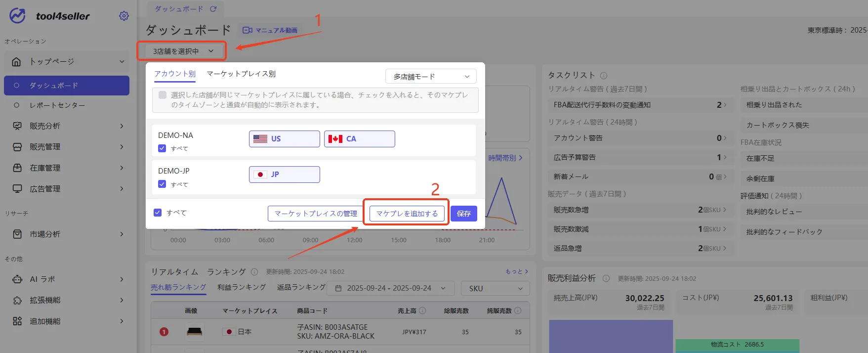The image size is (868, 353).
Task: Toggle すべて checkbox under DEMO-JP
Action: click(x=162, y=184)
